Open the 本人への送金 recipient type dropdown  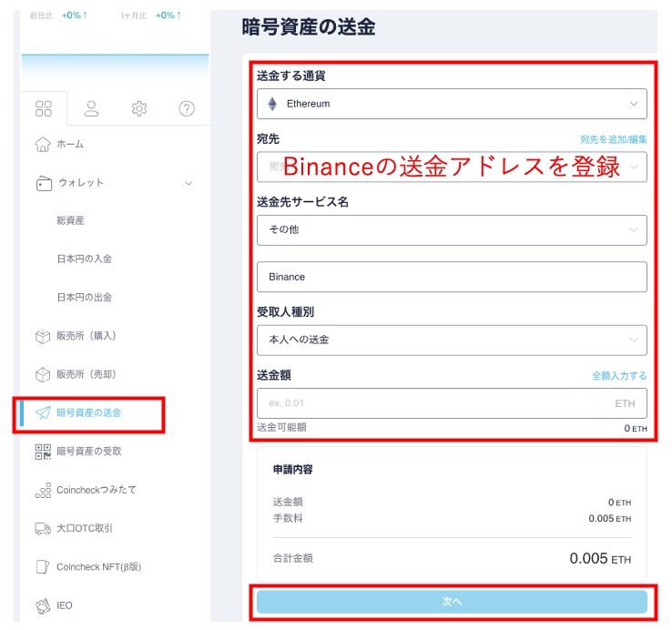[452, 340]
